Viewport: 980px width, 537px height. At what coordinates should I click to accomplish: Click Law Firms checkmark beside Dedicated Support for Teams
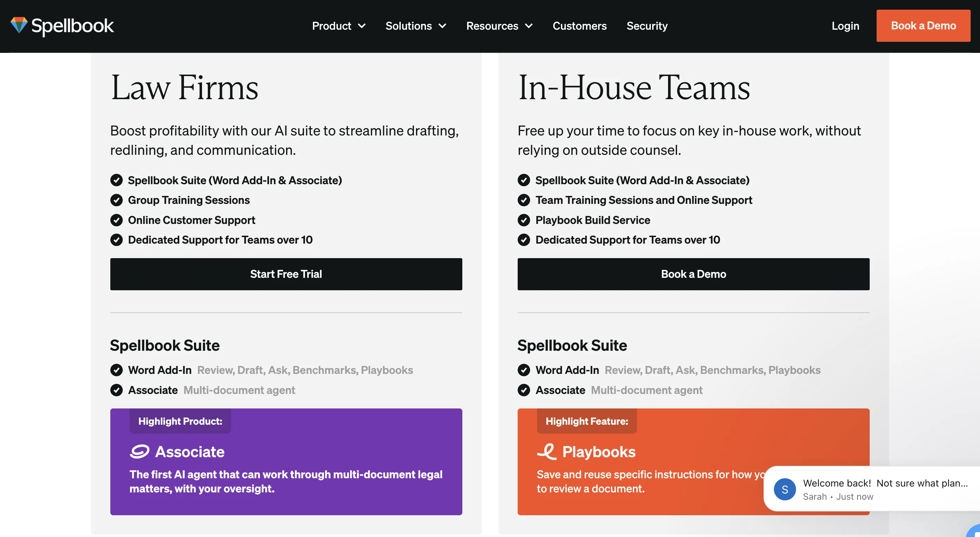click(x=117, y=240)
